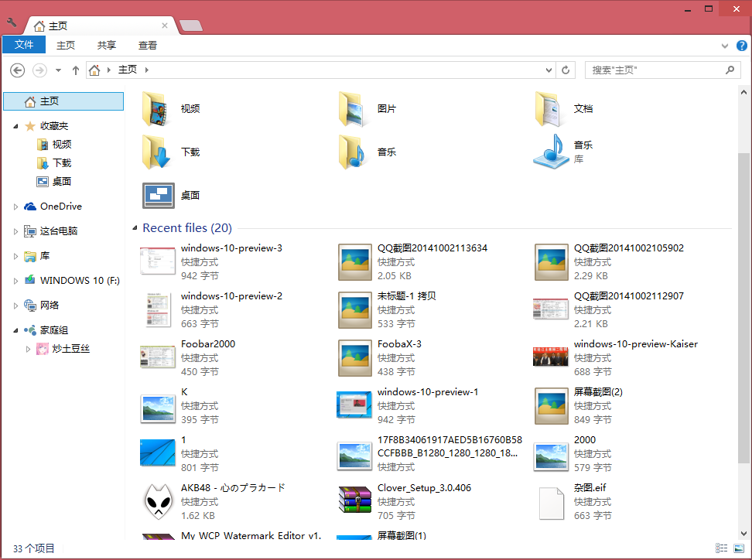Click the Up directory arrow icon
Image resolution: width=752 pixels, height=560 pixels.
coord(76,70)
